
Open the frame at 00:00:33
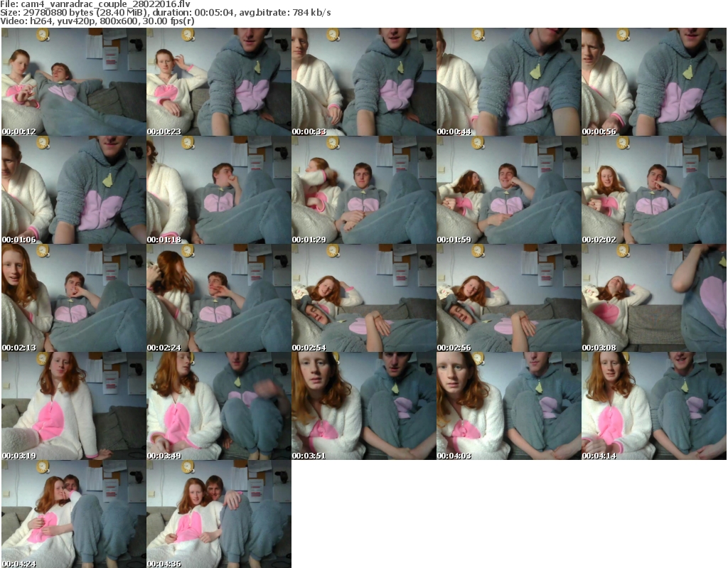click(363, 82)
